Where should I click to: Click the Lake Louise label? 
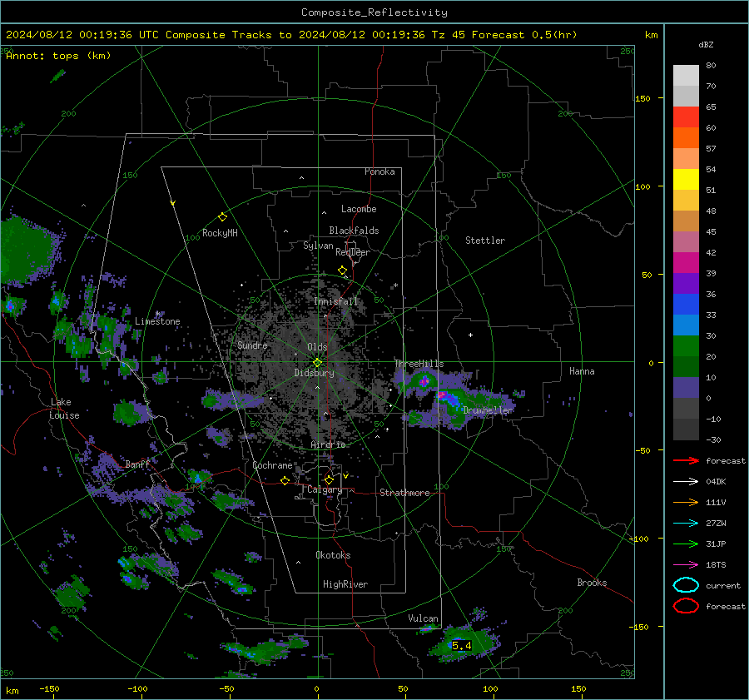pos(64,409)
